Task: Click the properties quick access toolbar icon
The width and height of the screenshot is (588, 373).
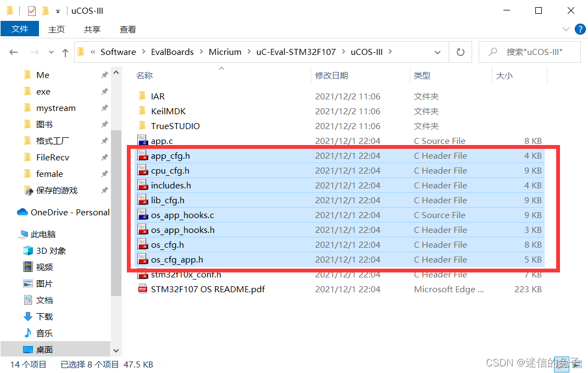Action: coord(31,11)
